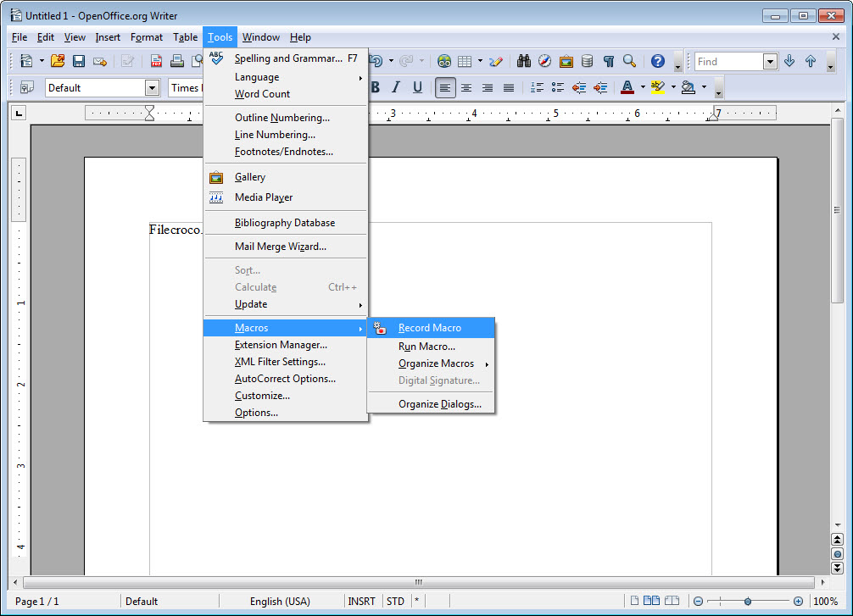Image resolution: width=853 pixels, height=616 pixels.
Task: Toggle Bullets list on
Action: point(558,87)
